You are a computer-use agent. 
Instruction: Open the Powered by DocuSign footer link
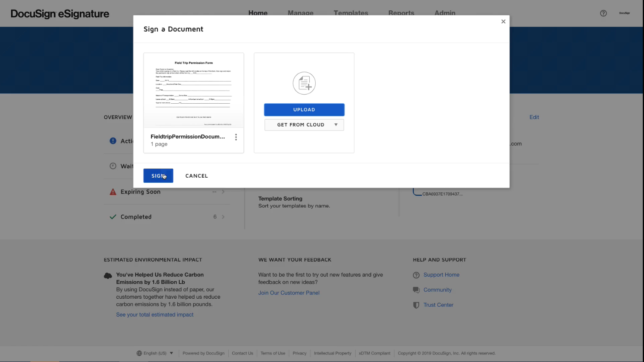pos(203,353)
